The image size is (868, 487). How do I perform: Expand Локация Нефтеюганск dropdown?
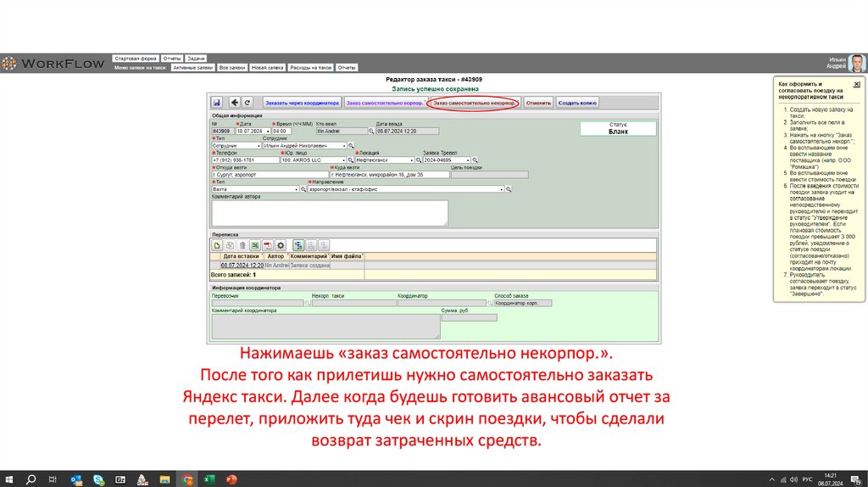pos(412,160)
